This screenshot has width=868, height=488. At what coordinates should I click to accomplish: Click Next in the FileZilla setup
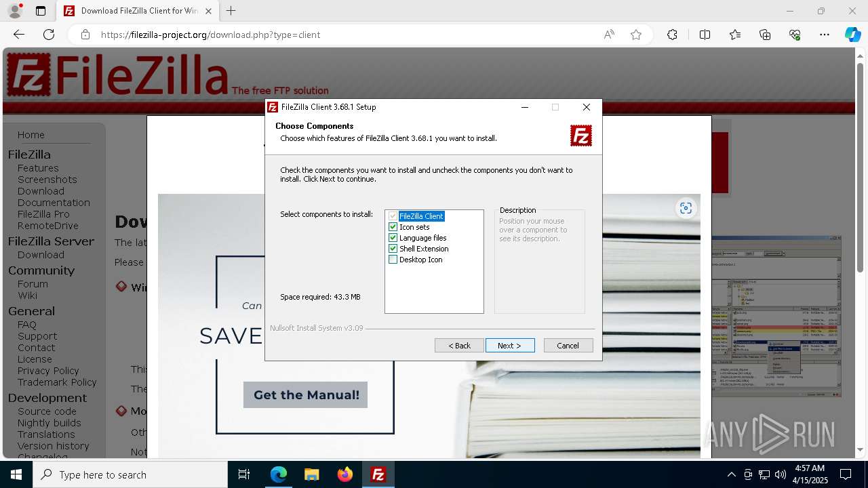coord(510,346)
